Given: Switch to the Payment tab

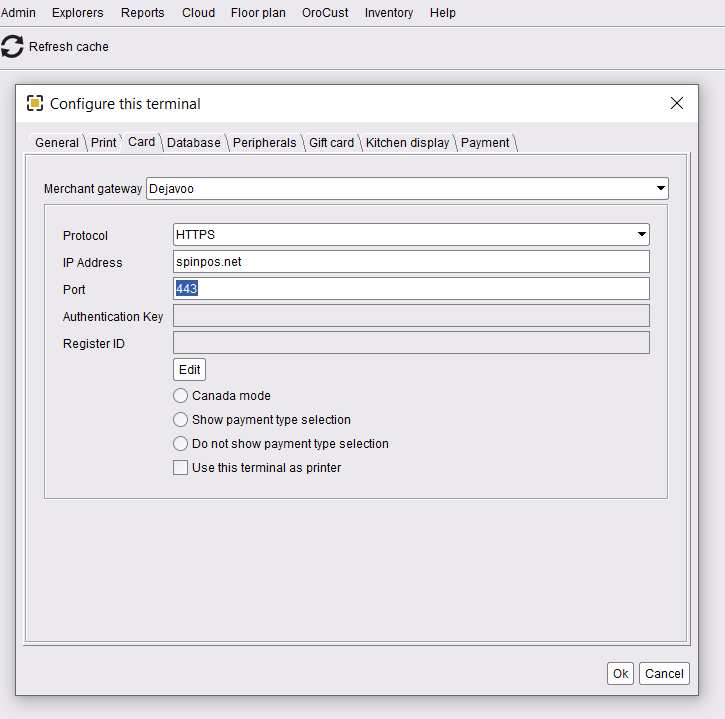Looking at the screenshot, I should [485, 143].
